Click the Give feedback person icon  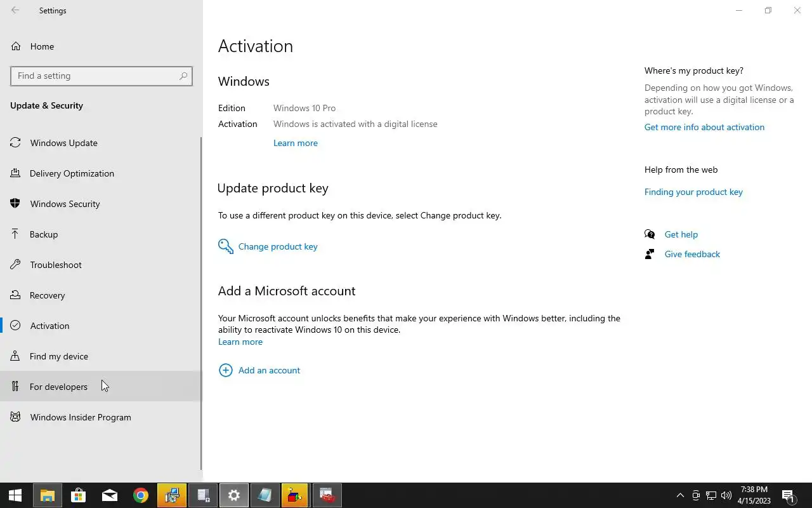click(650, 254)
